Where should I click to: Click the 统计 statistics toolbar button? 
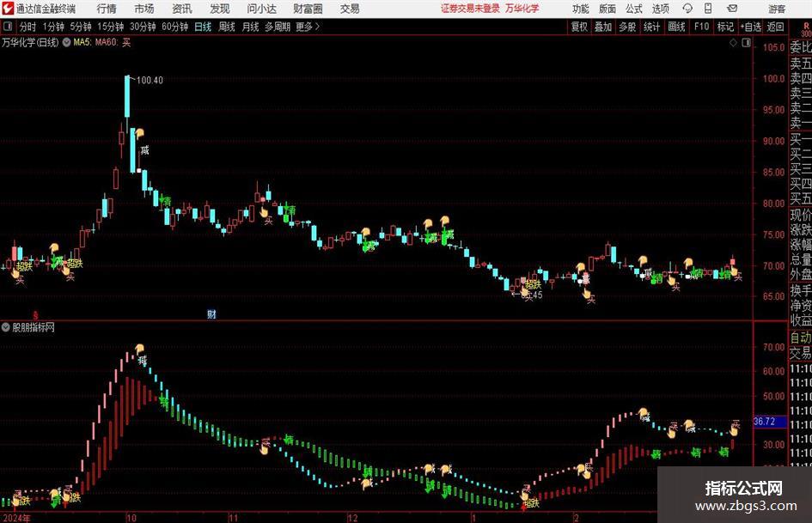[651, 27]
